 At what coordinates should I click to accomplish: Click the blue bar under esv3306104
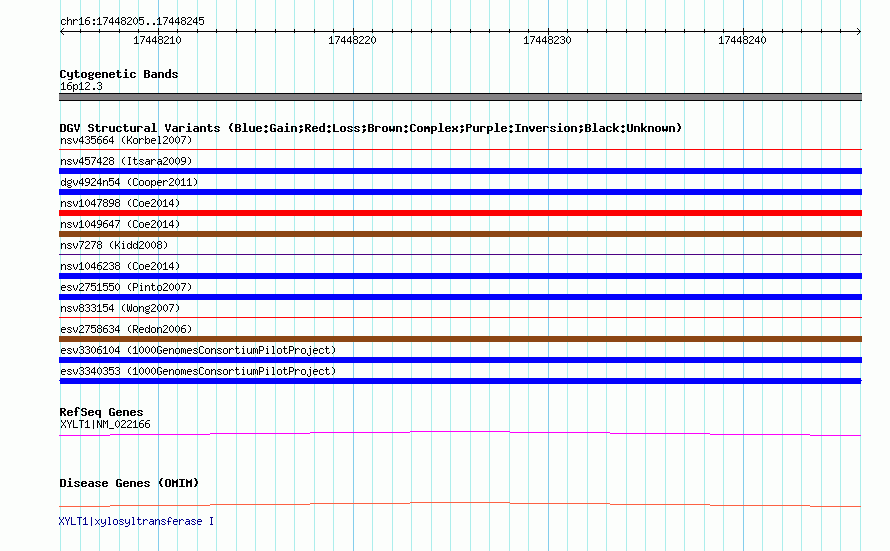coord(460,360)
